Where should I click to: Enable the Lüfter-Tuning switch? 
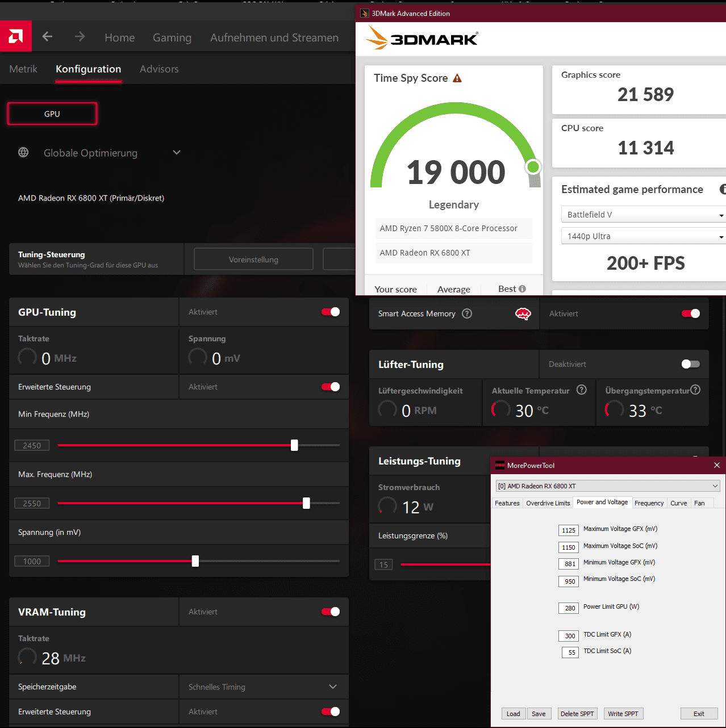(x=691, y=364)
